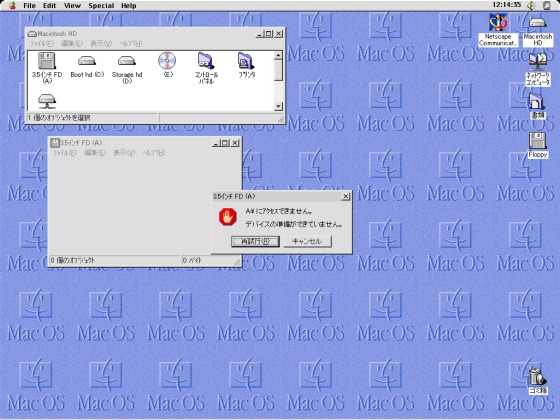Open ヘルプ(H) menu in 3.5 inch FD window

[x=154, y=153]
